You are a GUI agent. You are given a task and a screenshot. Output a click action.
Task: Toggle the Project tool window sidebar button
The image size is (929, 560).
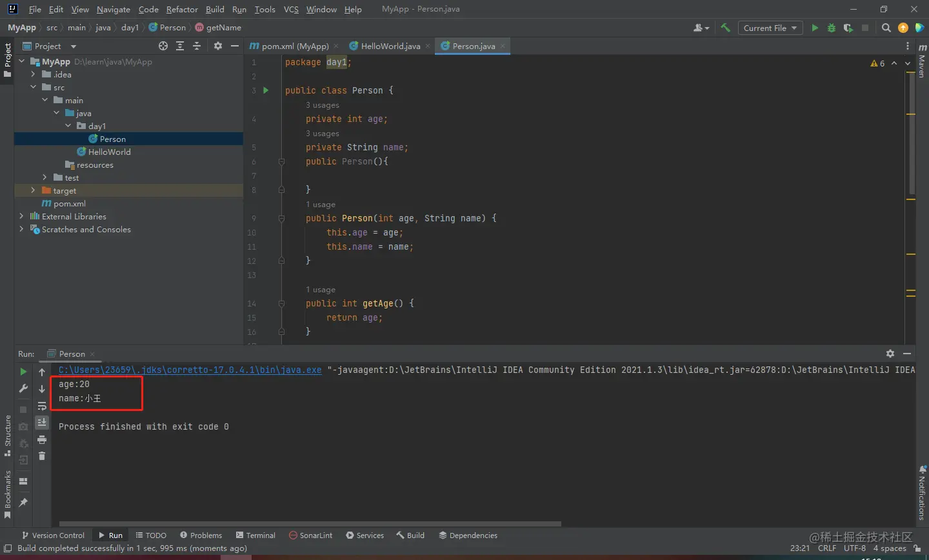coord(8,59)
